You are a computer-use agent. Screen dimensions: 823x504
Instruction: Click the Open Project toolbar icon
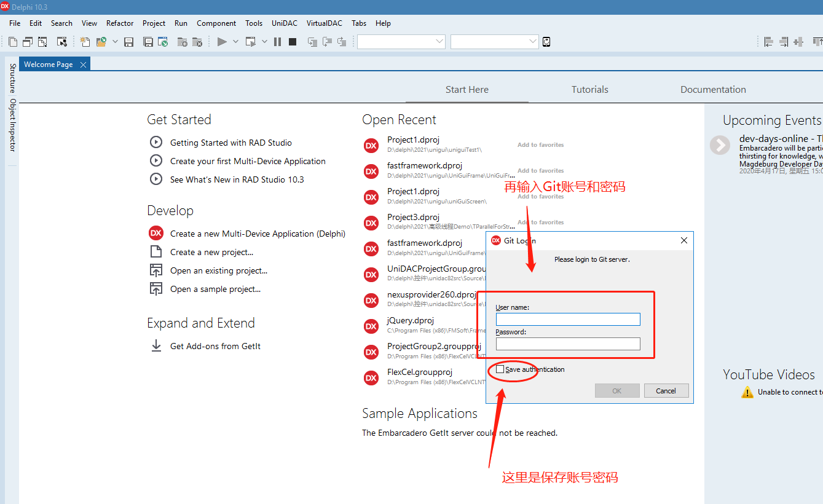pyautogui.click(x=163, y=42)
